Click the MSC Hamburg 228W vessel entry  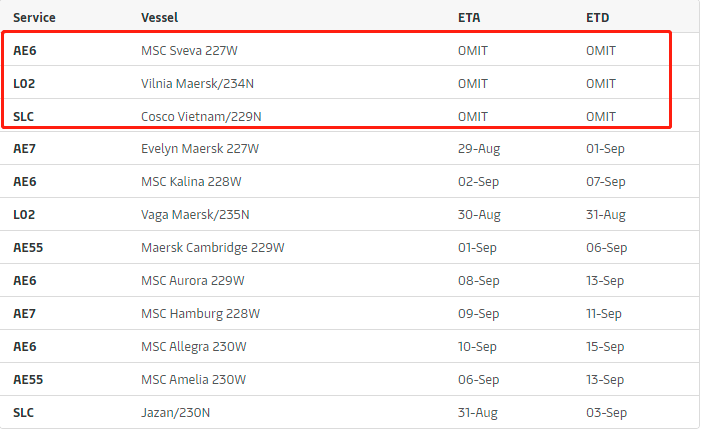click(201, 314)
